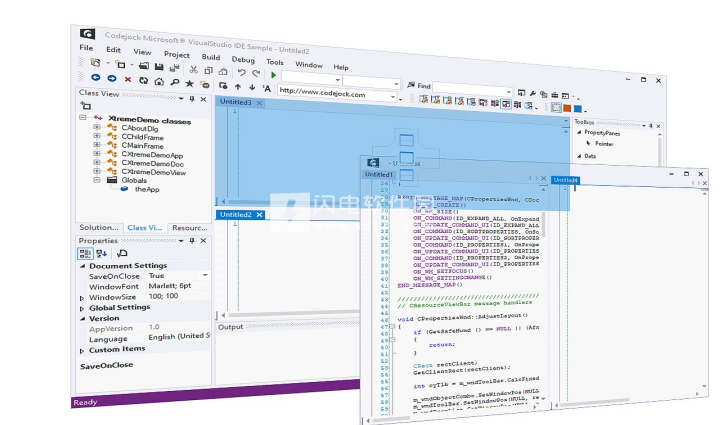The image size is (720, 425).
Task: Click the new class icon in Class View
Action: [x=85, y=106]
